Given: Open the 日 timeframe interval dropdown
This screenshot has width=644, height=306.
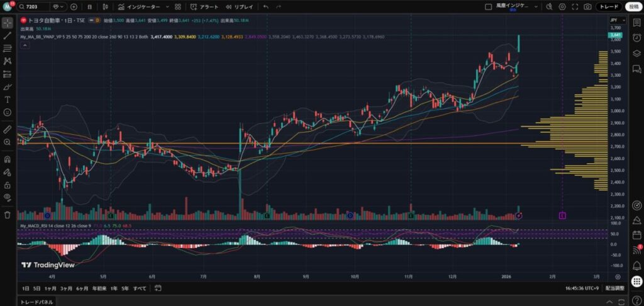Looking at the screenshot, I should coord(89,7).
